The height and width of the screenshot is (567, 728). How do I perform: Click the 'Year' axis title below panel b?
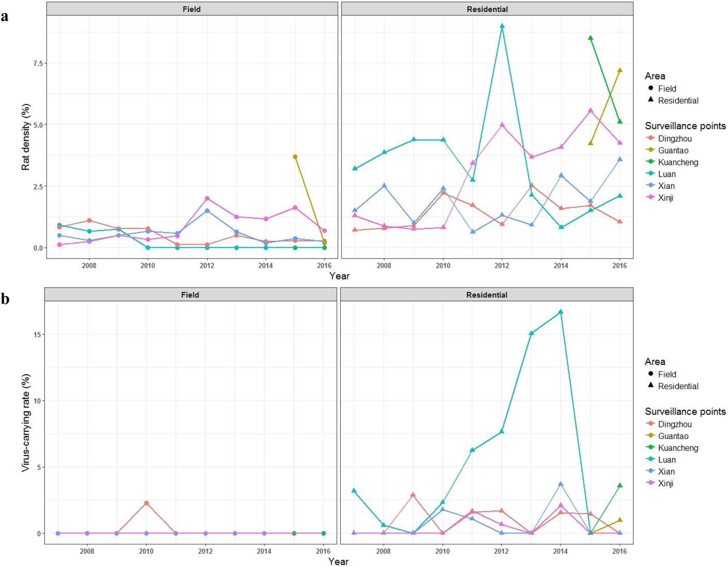coord(339,561)
